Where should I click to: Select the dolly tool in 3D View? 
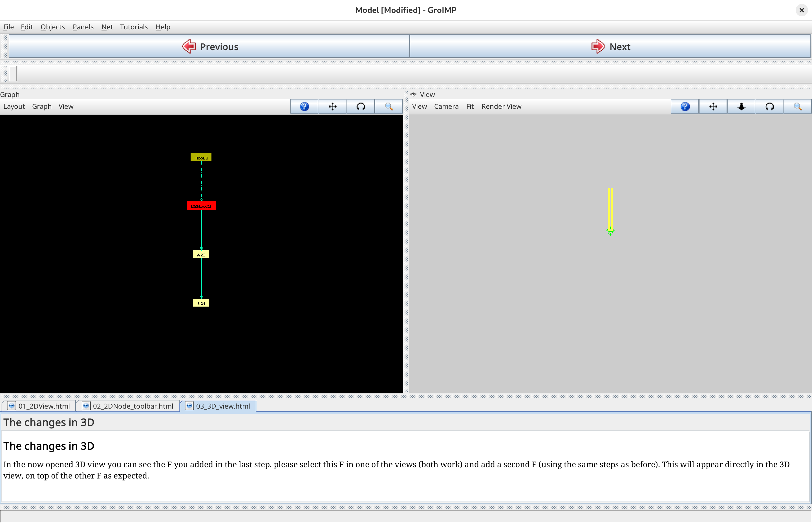(x=741, y=107)
